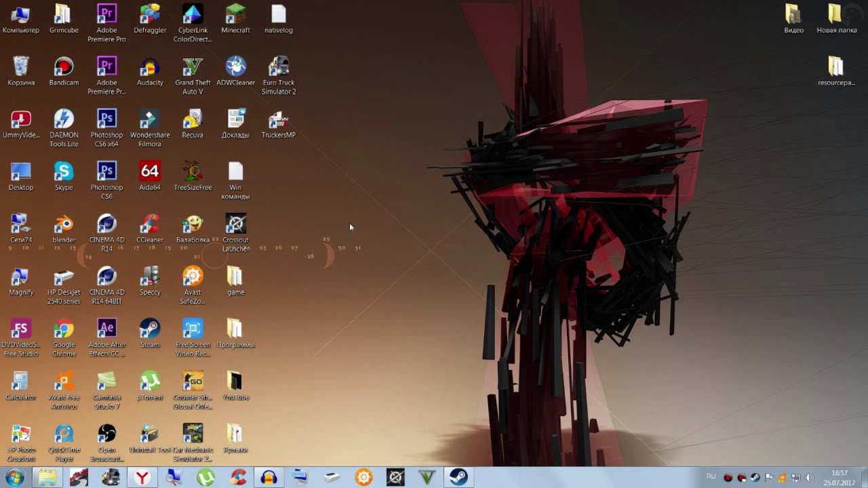
Task: Open TreeSizeFree shortcut
Action: [193, 177]
